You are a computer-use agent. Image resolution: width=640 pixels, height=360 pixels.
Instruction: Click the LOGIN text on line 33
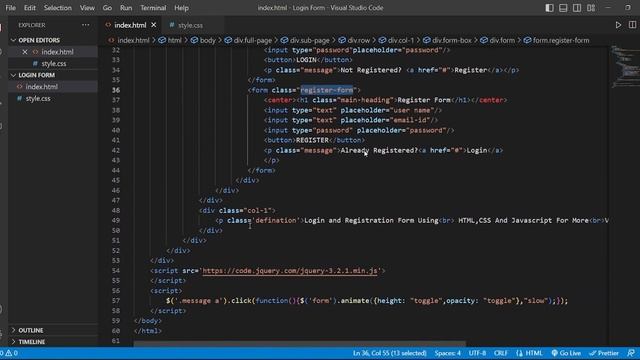(x=306, y=60)
